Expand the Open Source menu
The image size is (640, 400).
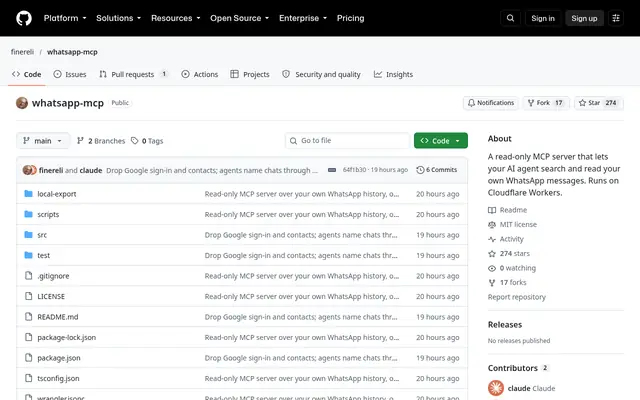(x=240, y=18)
